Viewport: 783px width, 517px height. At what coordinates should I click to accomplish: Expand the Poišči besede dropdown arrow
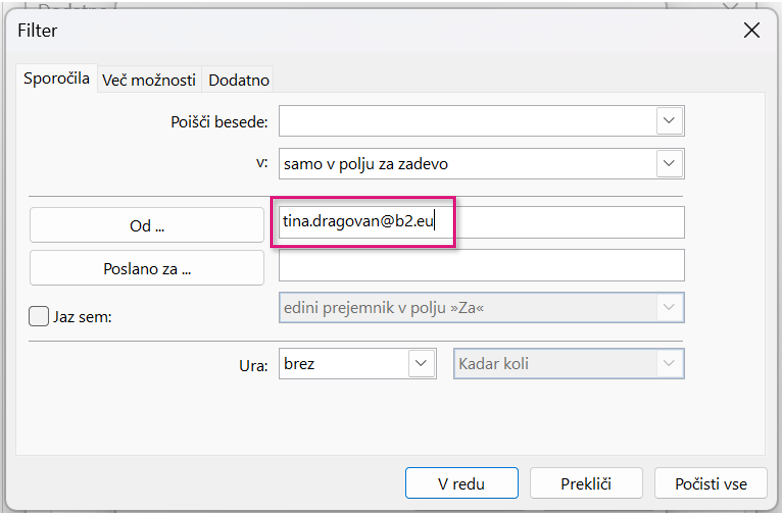[x=669, y=121]
